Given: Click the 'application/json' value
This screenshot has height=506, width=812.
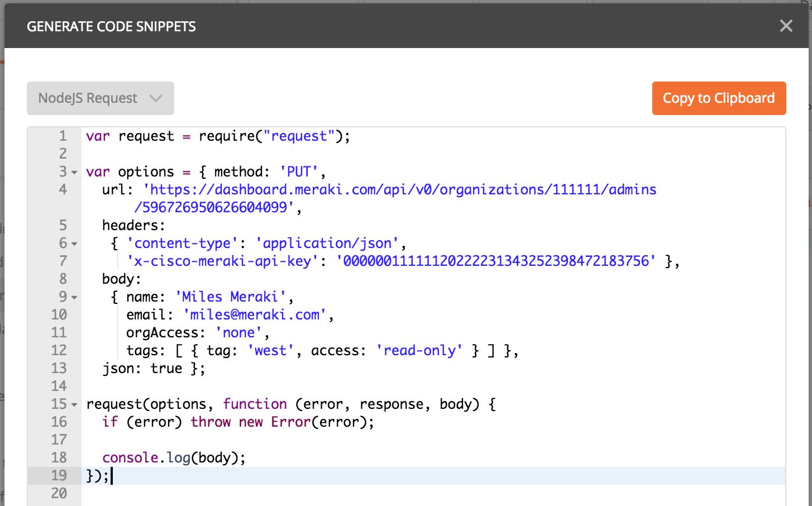Looking at the screenshot, I should point(327,243).
